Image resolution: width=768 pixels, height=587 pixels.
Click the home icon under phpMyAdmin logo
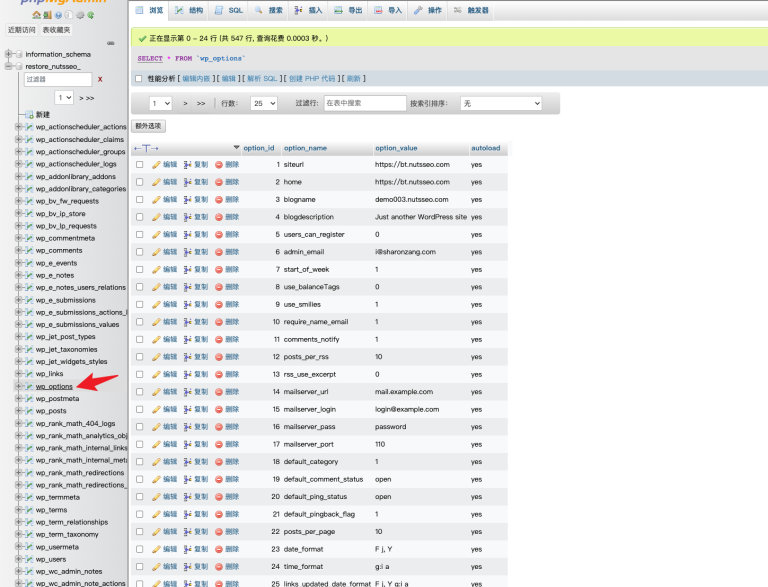pyautogui.click(x=36, y=16)
